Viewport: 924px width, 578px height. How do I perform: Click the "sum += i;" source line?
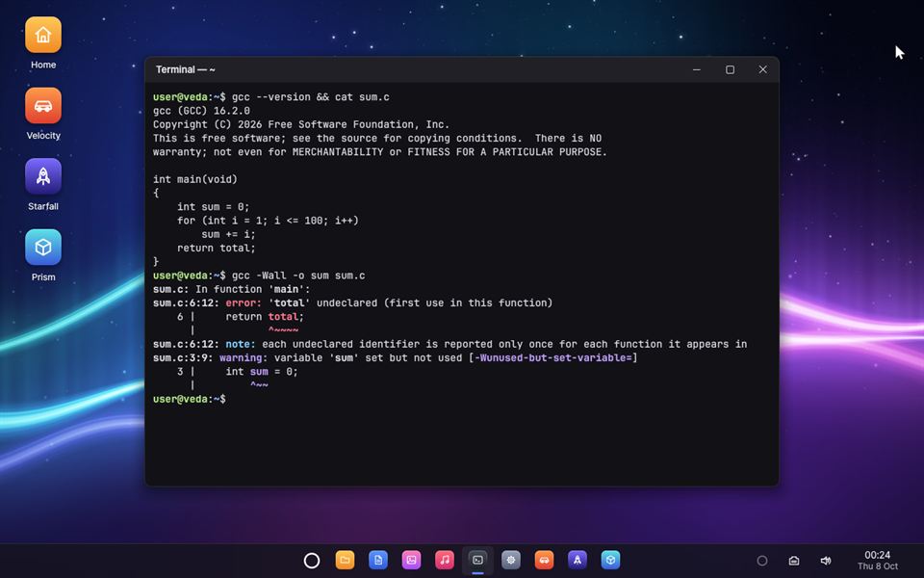[228, 234]
